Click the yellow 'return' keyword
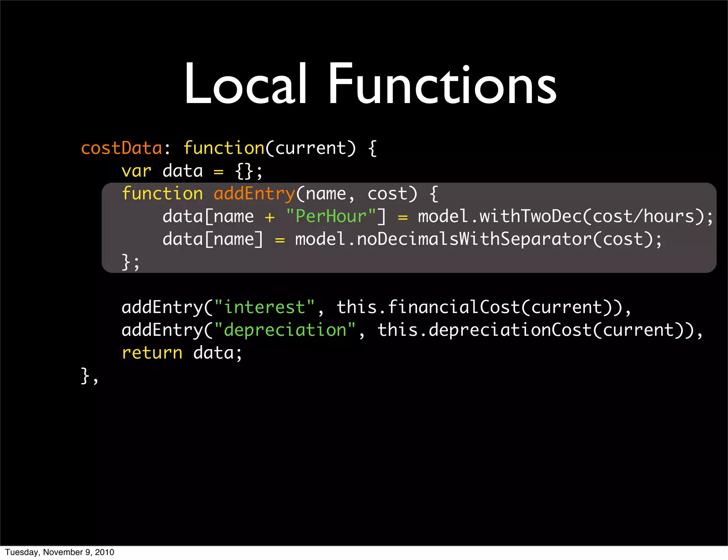 pos(152,353)
